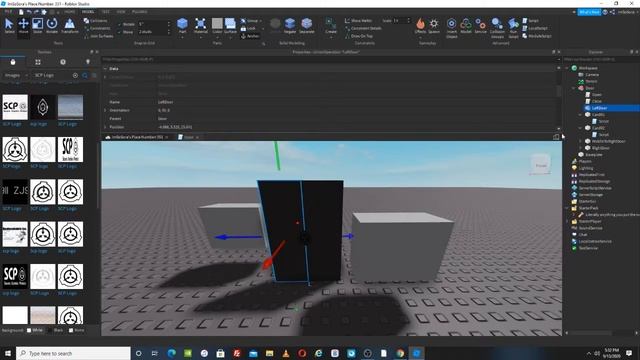Viewport: 640px width, 360px height.
Task: Switch to the Script document tab
Action: click(x=188, y=137)
